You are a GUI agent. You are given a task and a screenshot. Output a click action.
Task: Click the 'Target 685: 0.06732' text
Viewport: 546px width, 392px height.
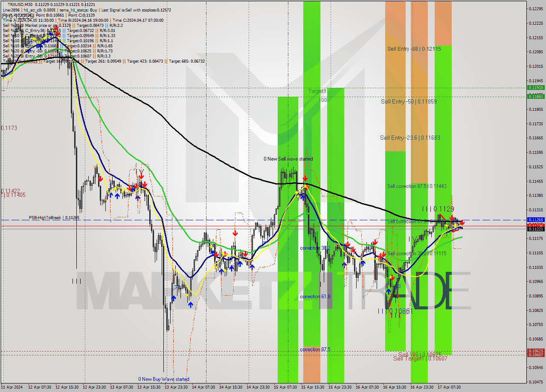coord(187,61)
